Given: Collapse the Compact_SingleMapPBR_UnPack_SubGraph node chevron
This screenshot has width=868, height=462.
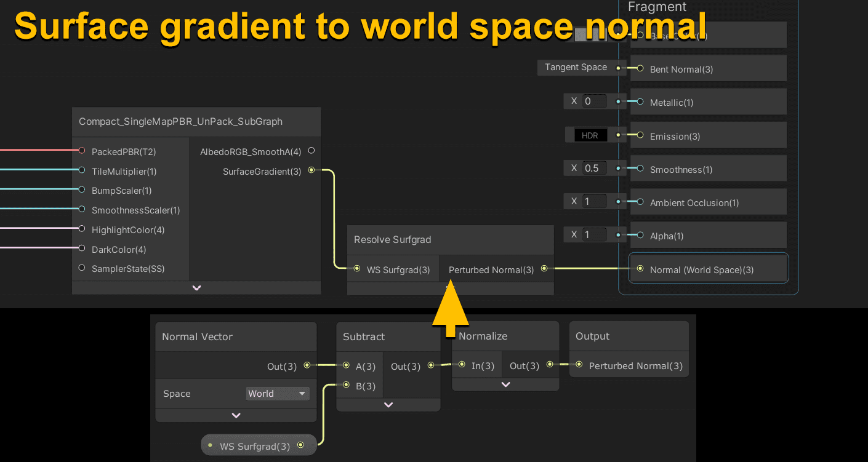Looking at the screenshot, I should click(196, 288).
